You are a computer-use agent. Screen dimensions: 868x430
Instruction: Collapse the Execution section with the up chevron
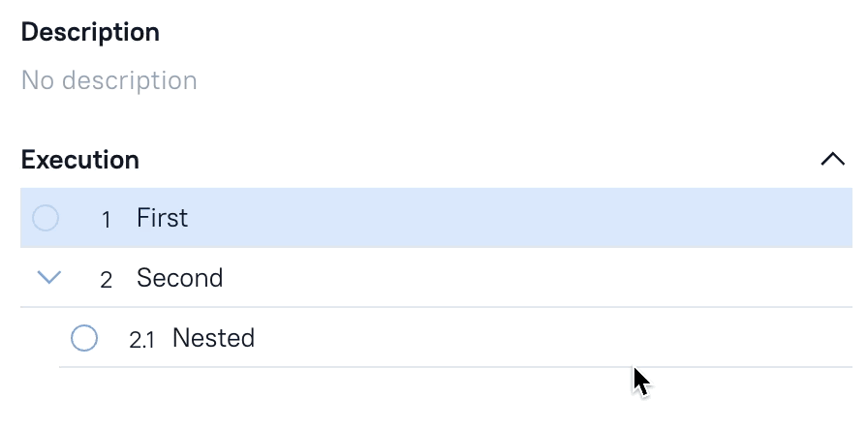tap(832, 160)
